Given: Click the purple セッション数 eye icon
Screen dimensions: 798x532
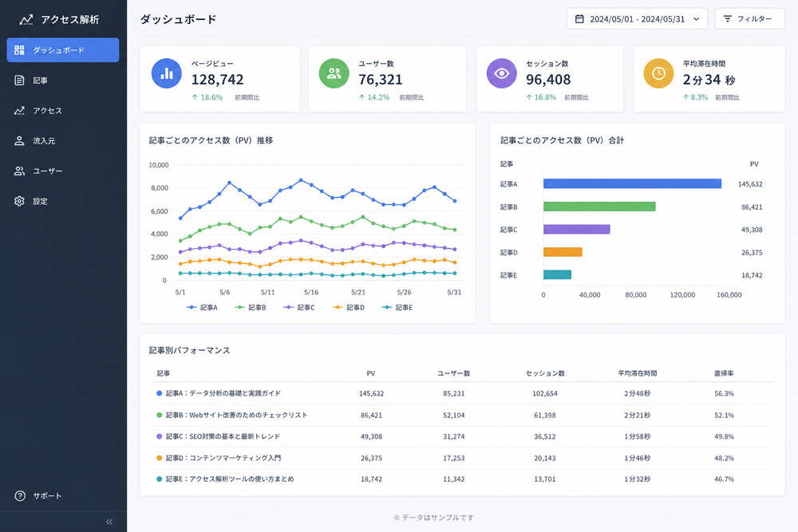Looking at the screenshot, I should coord(501,73).
